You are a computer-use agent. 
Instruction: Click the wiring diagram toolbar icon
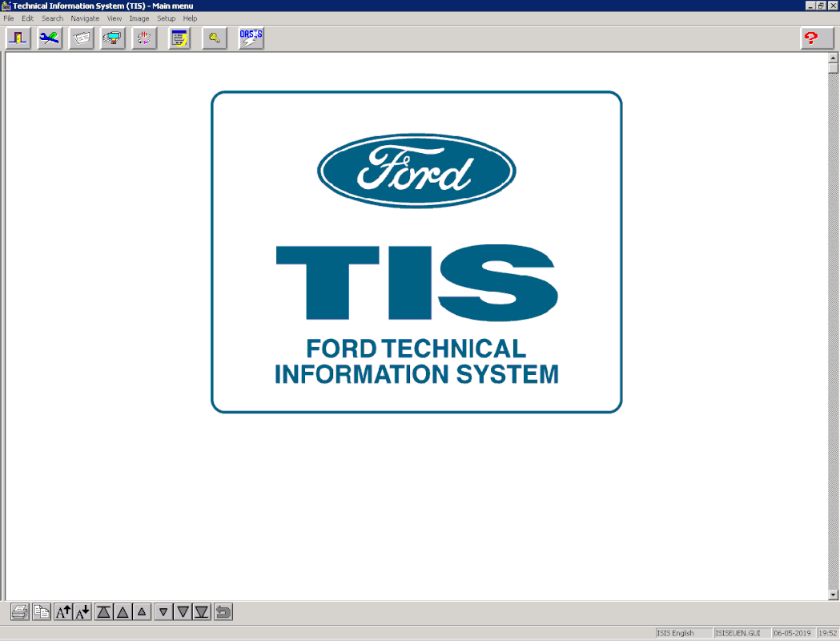tap(144, 38)
